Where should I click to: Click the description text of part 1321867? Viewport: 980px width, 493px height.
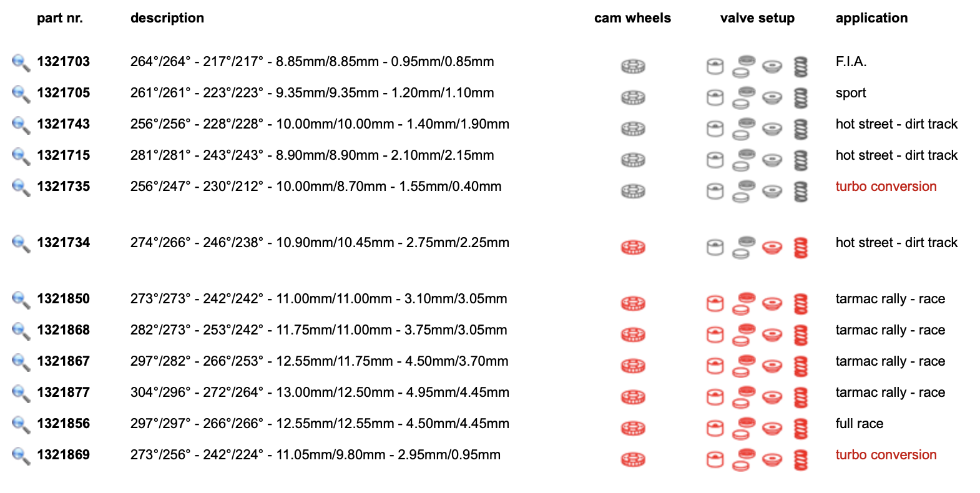319,361
